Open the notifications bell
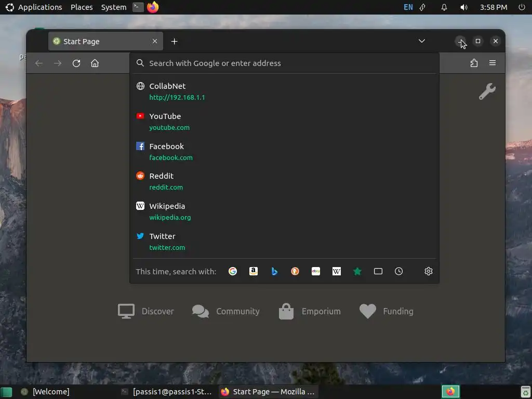This screenshot has width=532, height=399. 444,7
